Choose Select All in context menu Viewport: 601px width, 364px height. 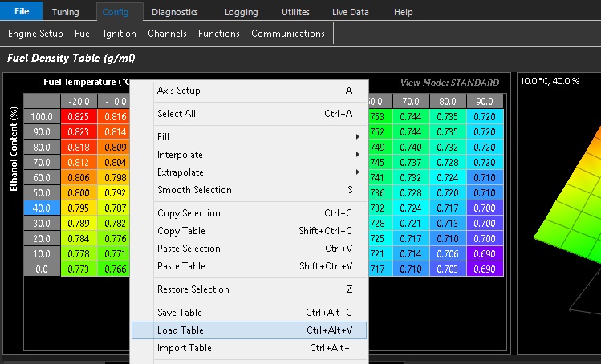(x=249, y=113)
